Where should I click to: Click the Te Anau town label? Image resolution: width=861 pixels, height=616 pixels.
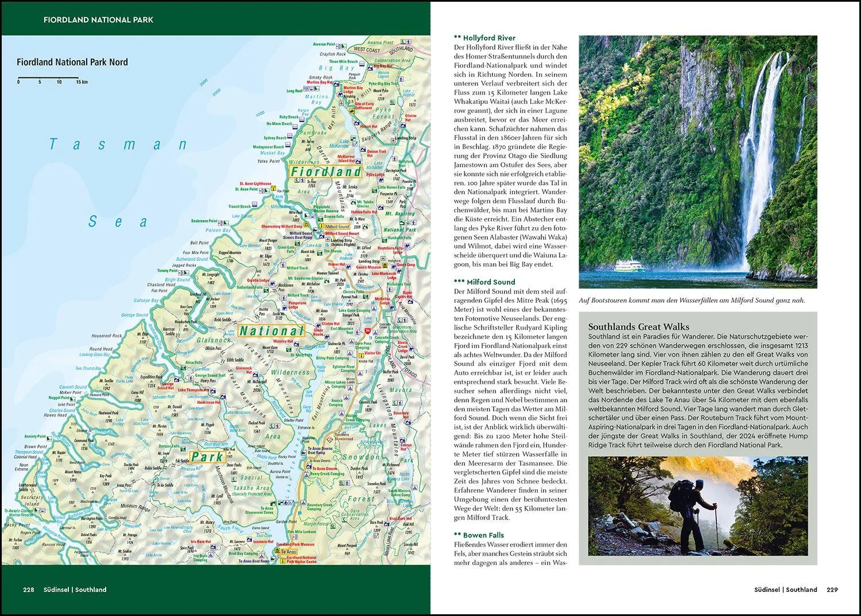click(x=289, y=552)
